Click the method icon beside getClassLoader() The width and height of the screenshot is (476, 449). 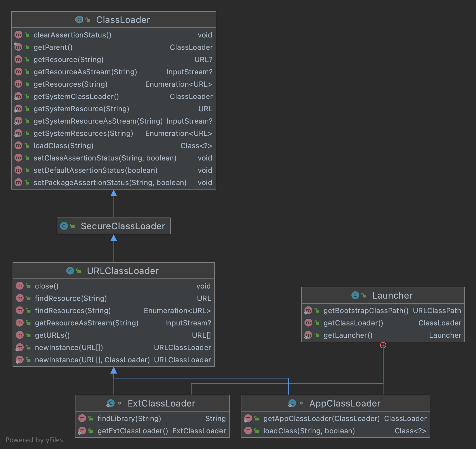[x=308, y=323]
